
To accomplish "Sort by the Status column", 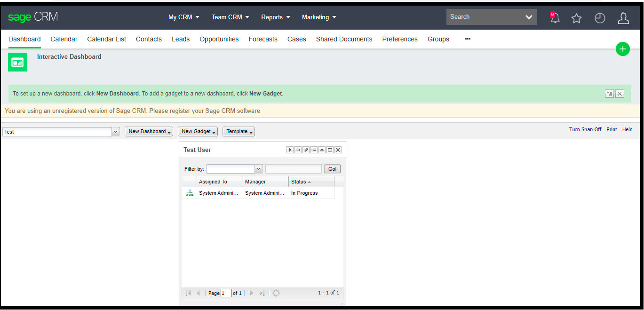I will (311, 182).
